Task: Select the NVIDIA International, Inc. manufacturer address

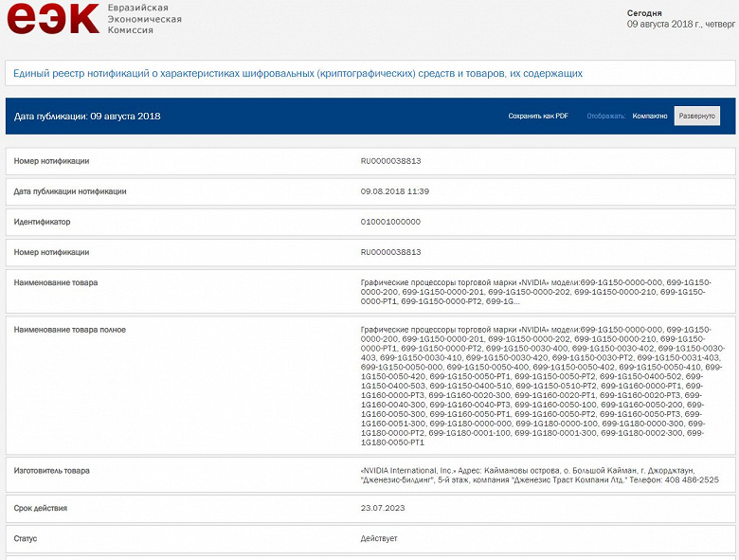Action: [540, 475]
